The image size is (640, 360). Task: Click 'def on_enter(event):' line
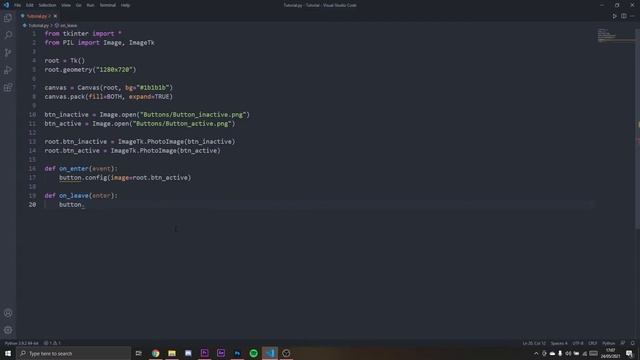click(x=81, y=169)
